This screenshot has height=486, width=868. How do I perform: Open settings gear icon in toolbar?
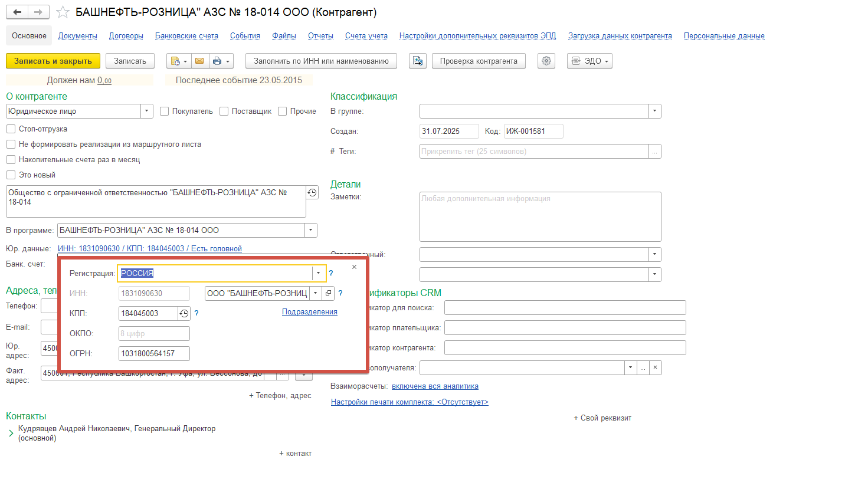pos(546,61)
